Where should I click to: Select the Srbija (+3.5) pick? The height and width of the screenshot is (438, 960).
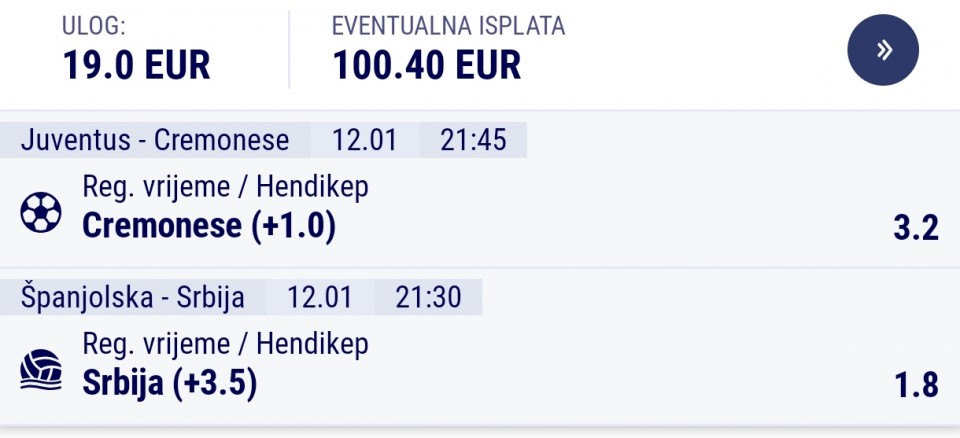[169, 383]
